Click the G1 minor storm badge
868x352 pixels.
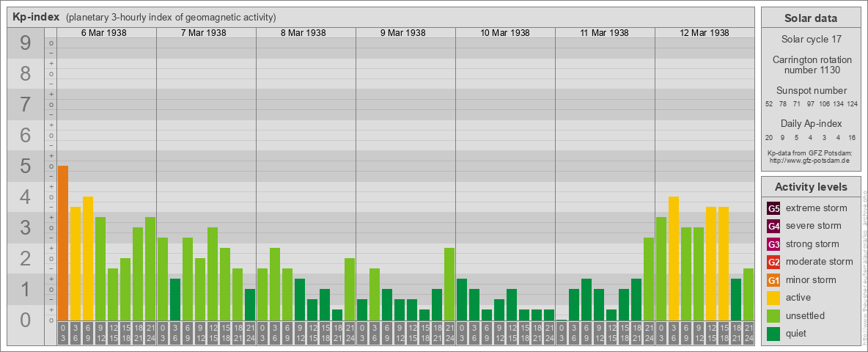pyautogui.click(x=773, y=280)
